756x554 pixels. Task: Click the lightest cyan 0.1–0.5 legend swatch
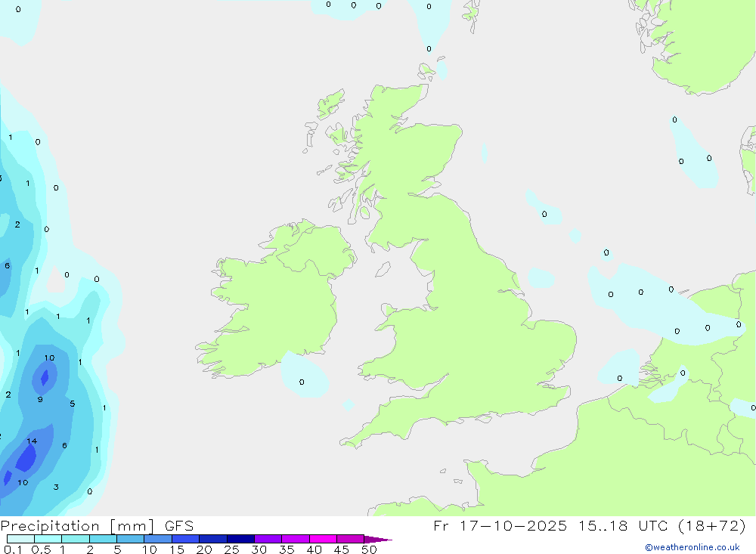point(20,539)
